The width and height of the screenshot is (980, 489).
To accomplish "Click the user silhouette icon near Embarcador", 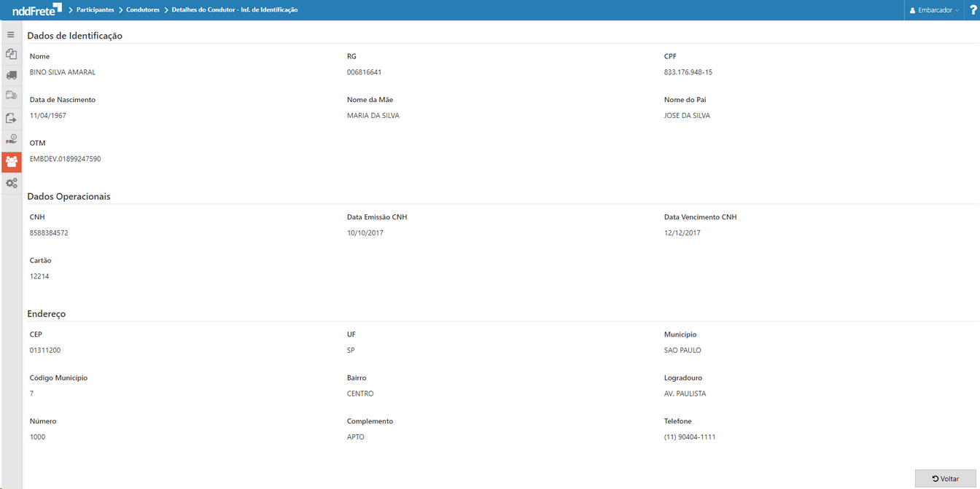I will (913, 10).
